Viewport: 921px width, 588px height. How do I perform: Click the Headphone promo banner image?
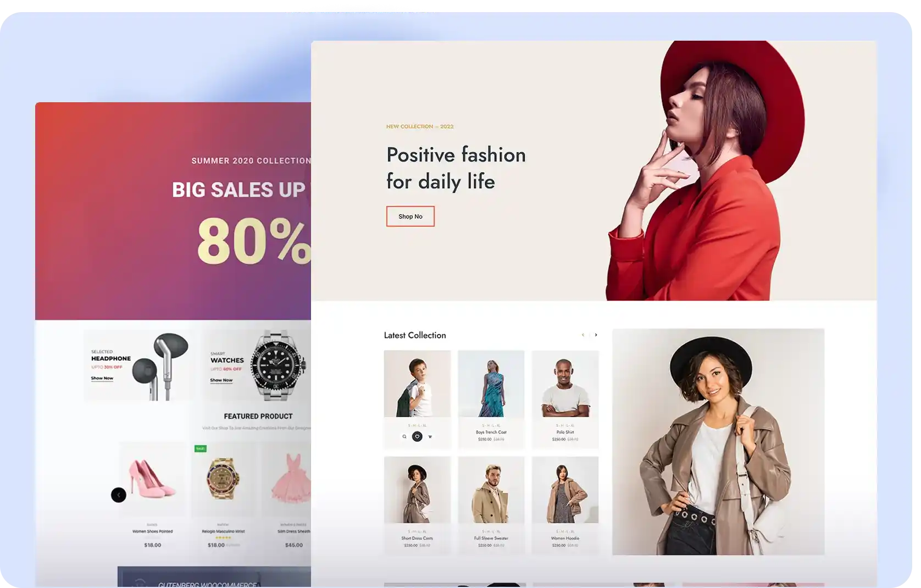(x=138, y=366)
